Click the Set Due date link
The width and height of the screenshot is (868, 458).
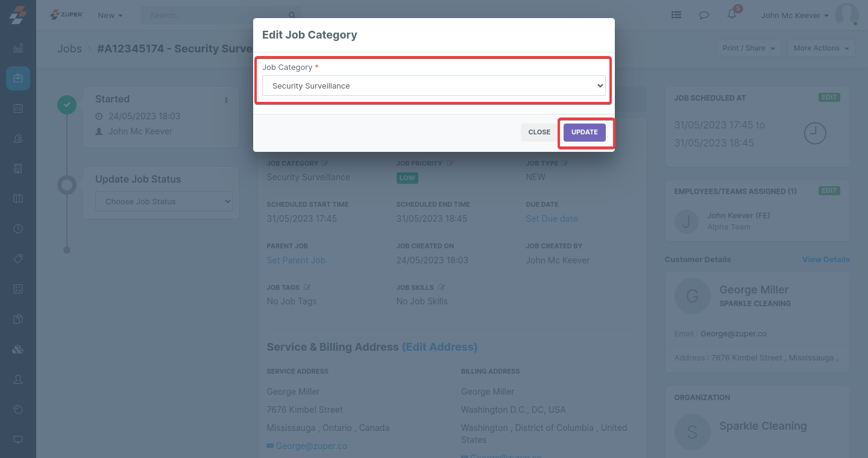click(552, 219)
